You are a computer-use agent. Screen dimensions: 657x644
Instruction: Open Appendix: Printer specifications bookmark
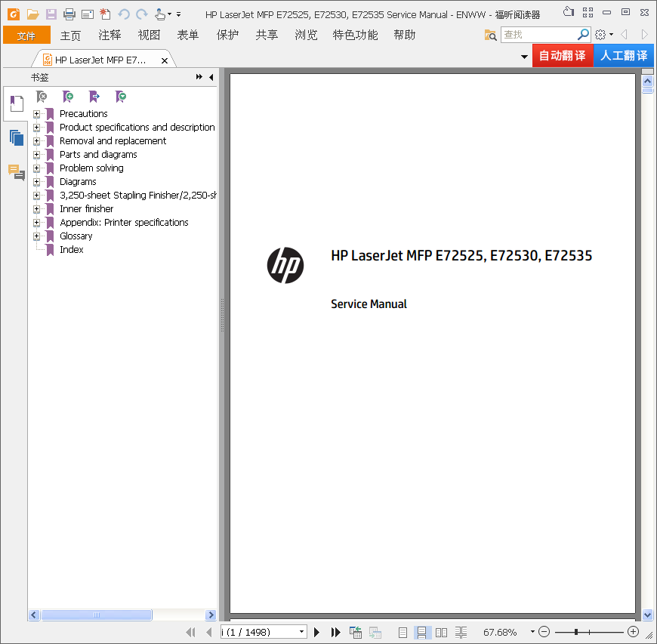(124, 223)
